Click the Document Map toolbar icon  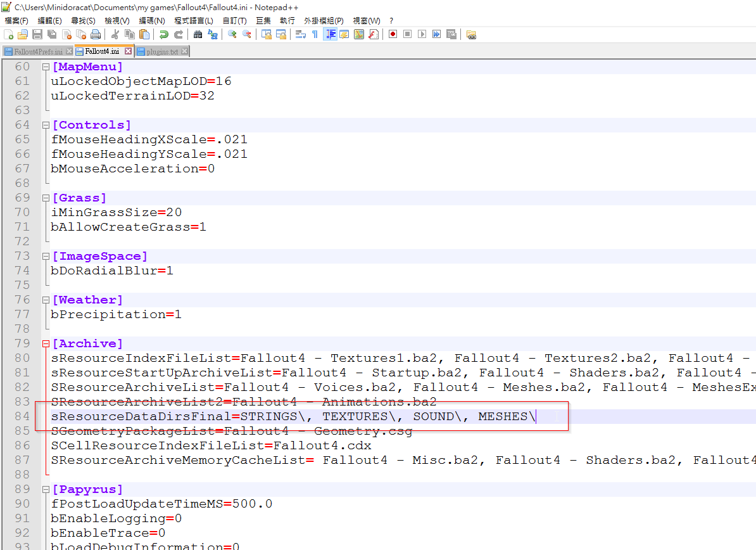[x=359, y=34]
